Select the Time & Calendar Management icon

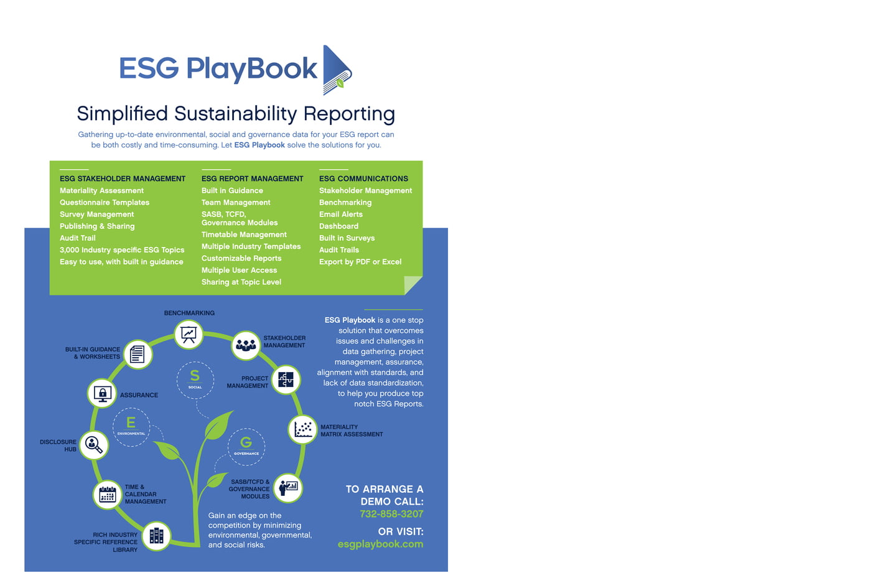[x=108, y=495]
